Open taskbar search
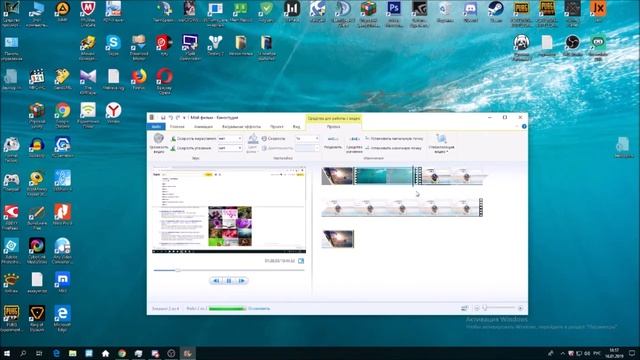640x360 pixels. tap(23, 353)
